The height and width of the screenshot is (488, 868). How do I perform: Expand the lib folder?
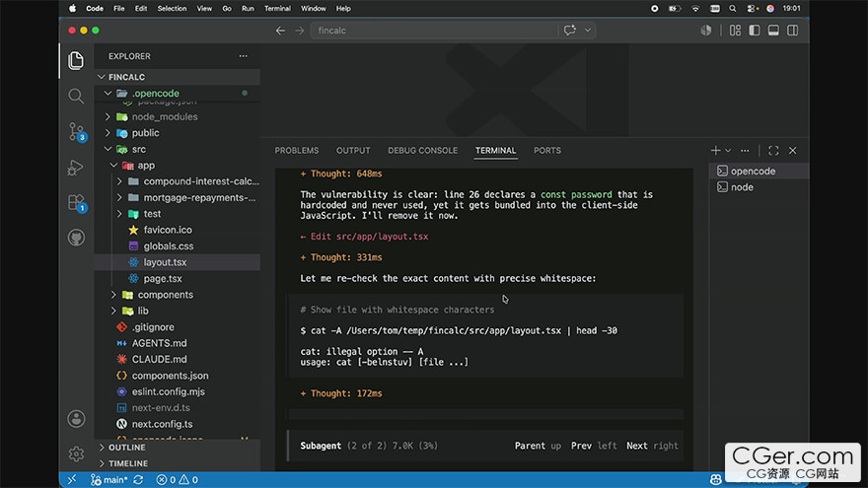(x=178, y=311)
